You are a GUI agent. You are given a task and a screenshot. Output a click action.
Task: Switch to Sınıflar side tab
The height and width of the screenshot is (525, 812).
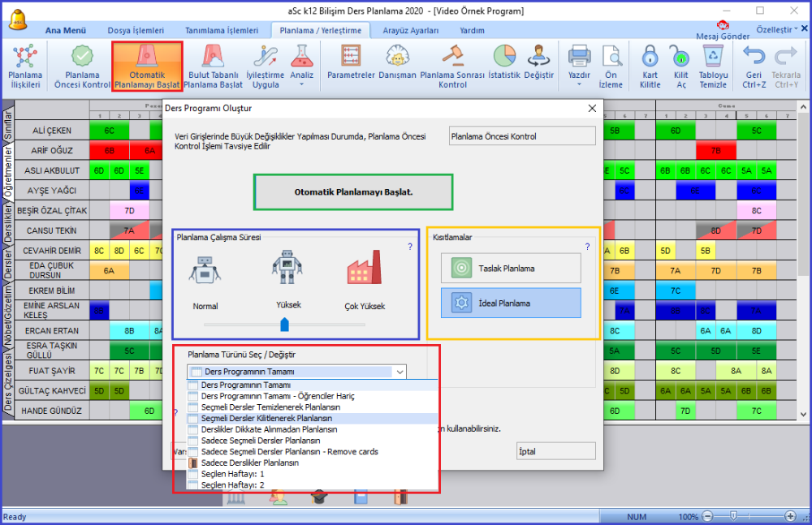pyautogui.click(x=8, y=123)
